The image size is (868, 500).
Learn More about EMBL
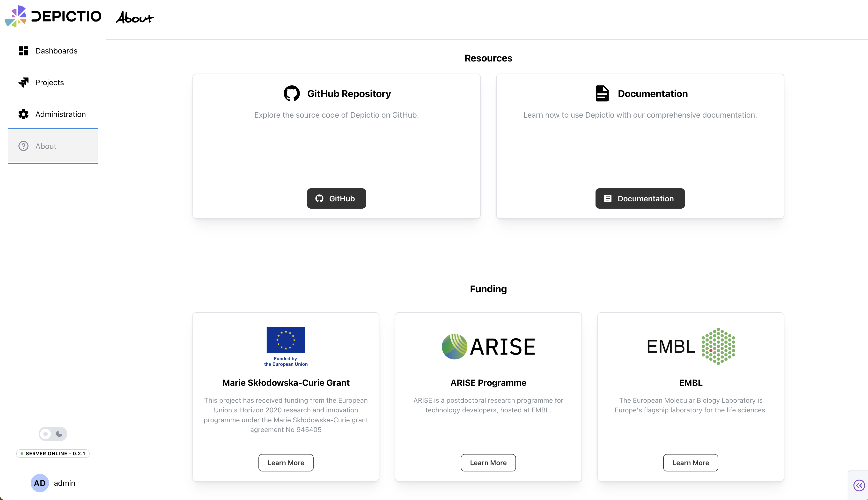[x=690, y=462]
